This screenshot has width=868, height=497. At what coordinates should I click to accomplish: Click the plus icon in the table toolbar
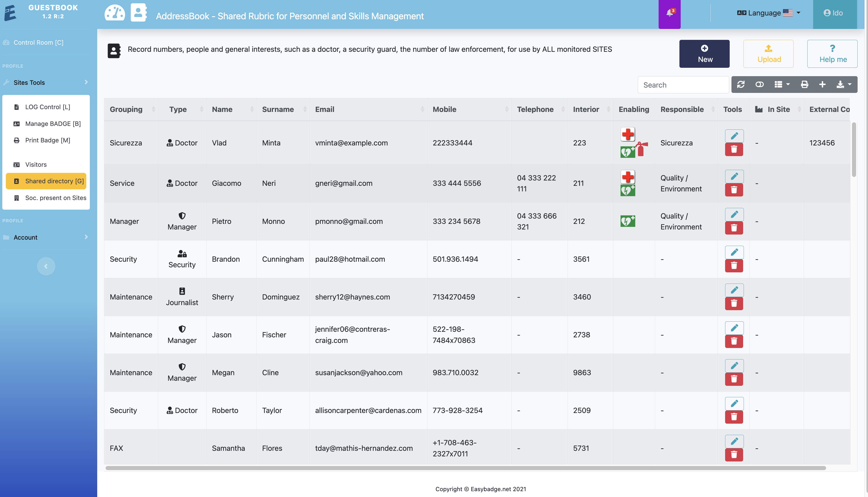click(x=822, y=85)
